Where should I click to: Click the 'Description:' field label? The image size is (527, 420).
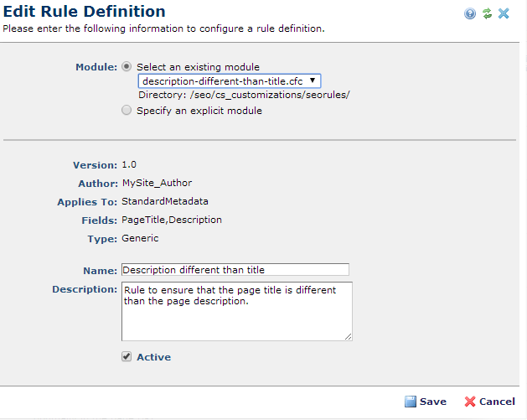[x=85, y=289]
